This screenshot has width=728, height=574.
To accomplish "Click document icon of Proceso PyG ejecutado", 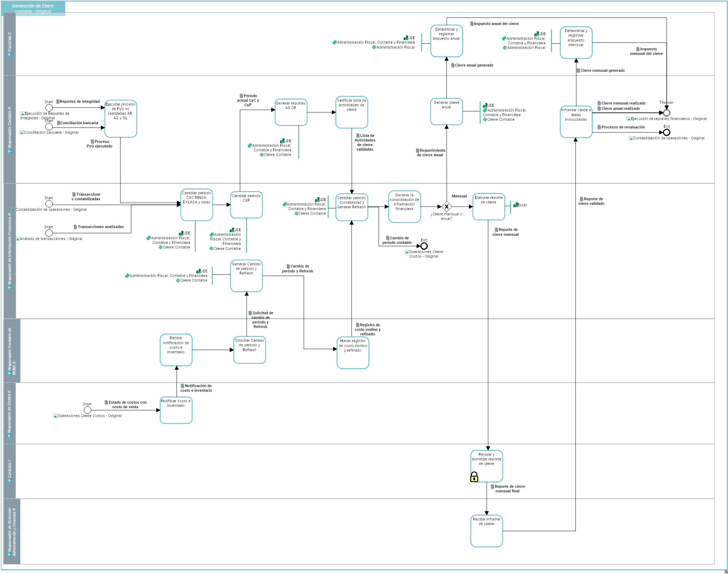I will tap(92, 141).
